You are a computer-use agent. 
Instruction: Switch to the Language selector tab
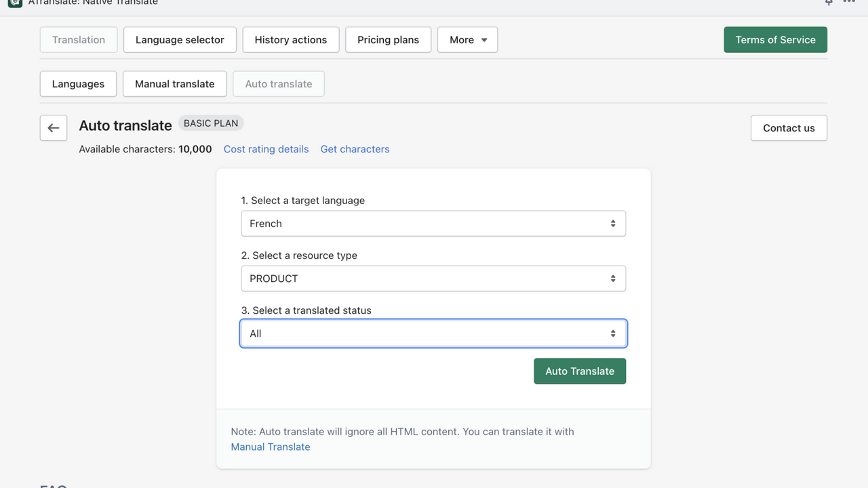tap(180, 39)
